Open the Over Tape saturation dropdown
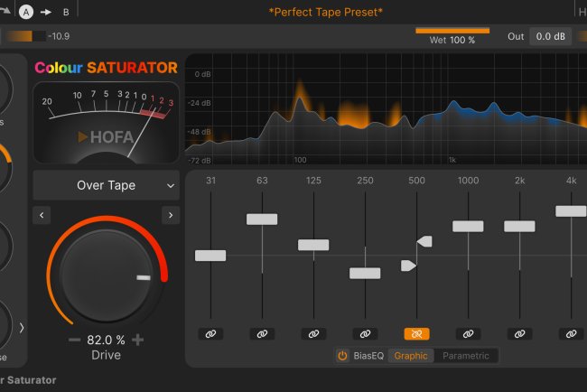The height and width of the screenshot is (392, 587). pyautogui.click(x=107, y=185)
